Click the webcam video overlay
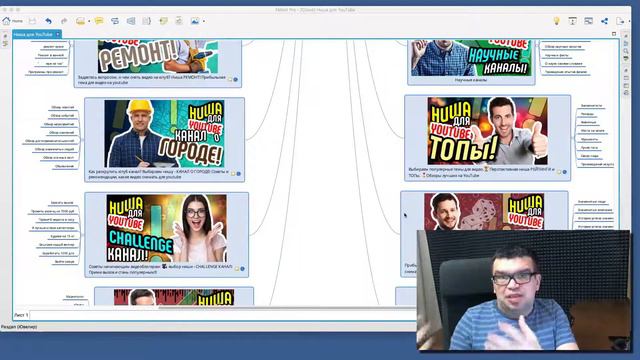 524,290
